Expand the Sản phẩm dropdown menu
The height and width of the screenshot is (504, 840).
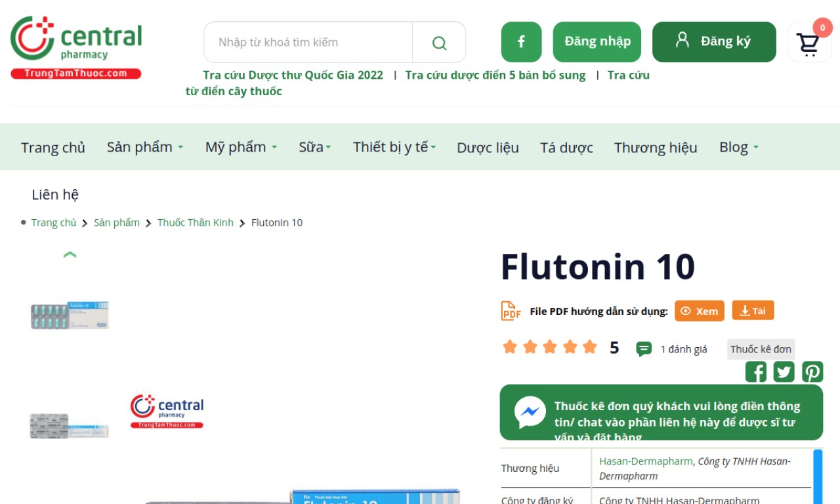coord(145,147)
